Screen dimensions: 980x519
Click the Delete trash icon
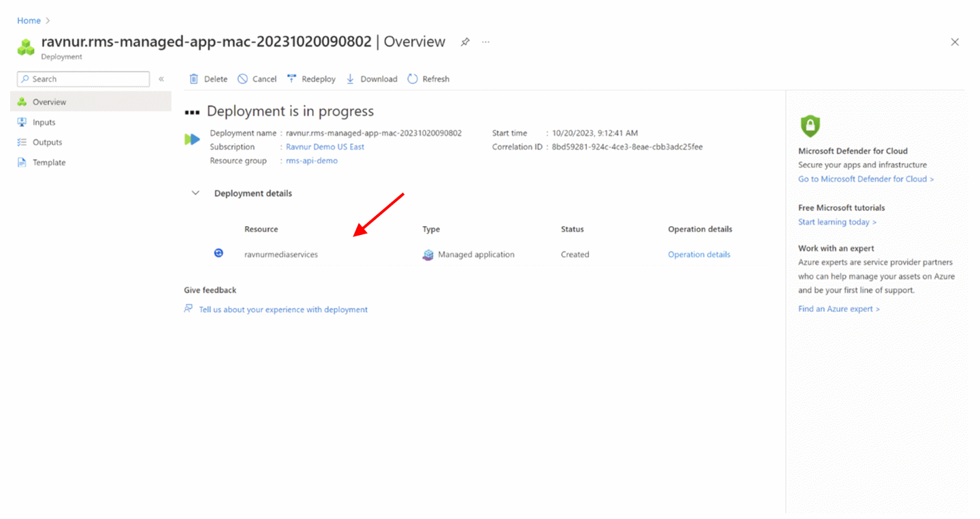click(194, 79)
